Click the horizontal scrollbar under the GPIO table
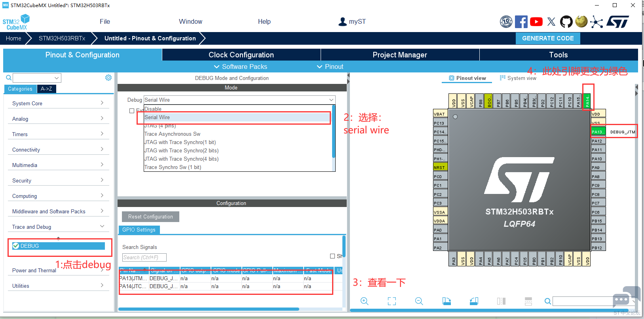 point(209,309)
